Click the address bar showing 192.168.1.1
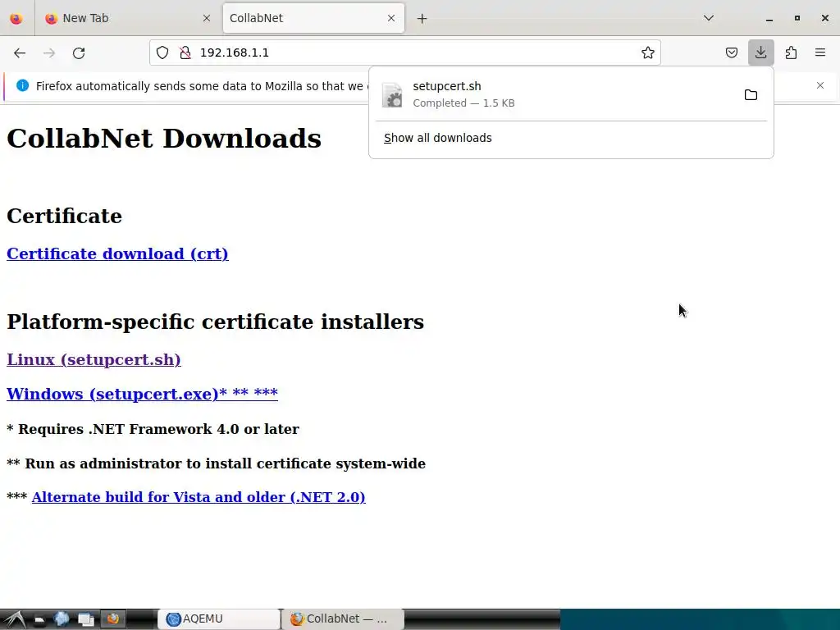The width and height of the screenshot is (840, 630). click(407, 52)
